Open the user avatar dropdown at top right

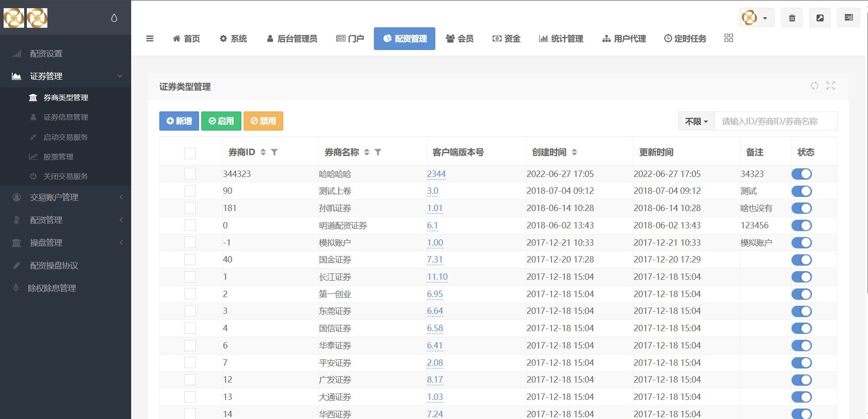coord(756,18)
